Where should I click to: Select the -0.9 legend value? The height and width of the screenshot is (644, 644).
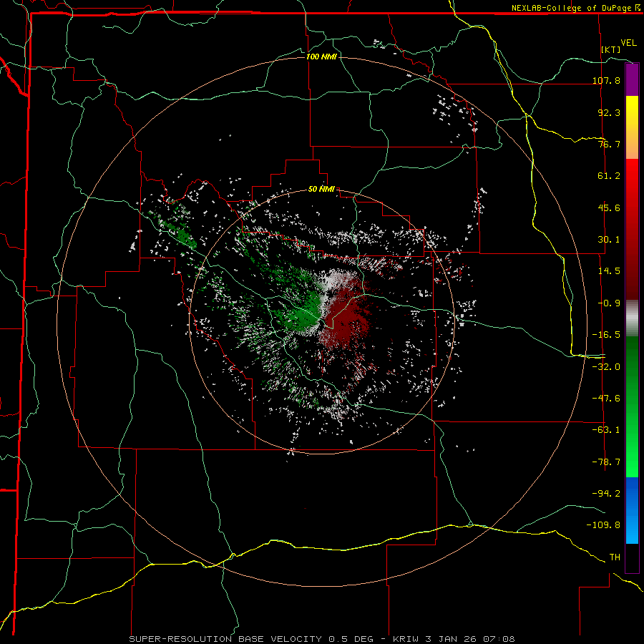[609, 303]
